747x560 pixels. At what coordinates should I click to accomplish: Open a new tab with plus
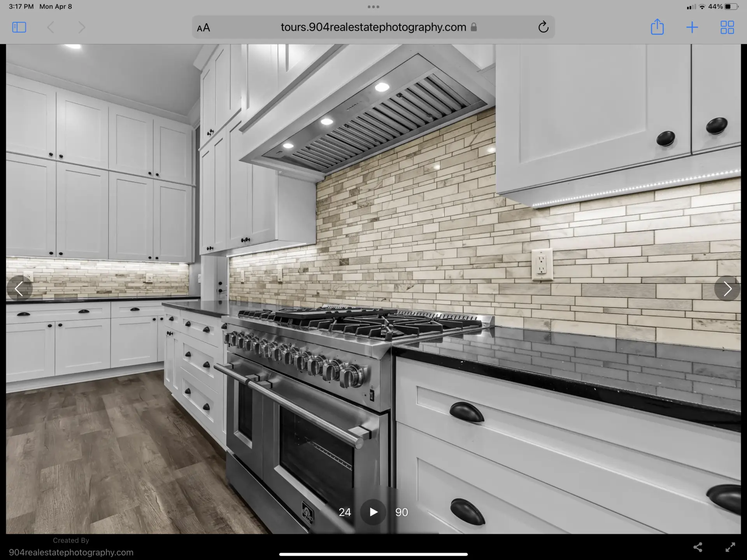(692, 27)
